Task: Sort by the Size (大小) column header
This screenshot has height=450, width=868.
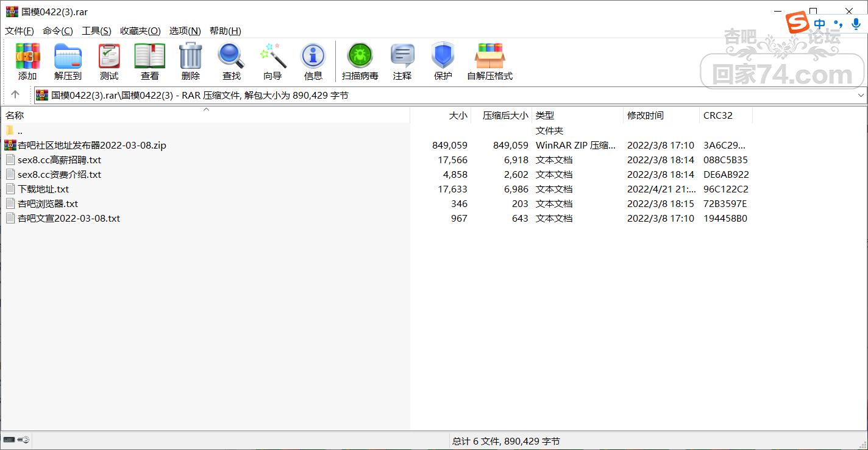Action: tap(441, 115)
